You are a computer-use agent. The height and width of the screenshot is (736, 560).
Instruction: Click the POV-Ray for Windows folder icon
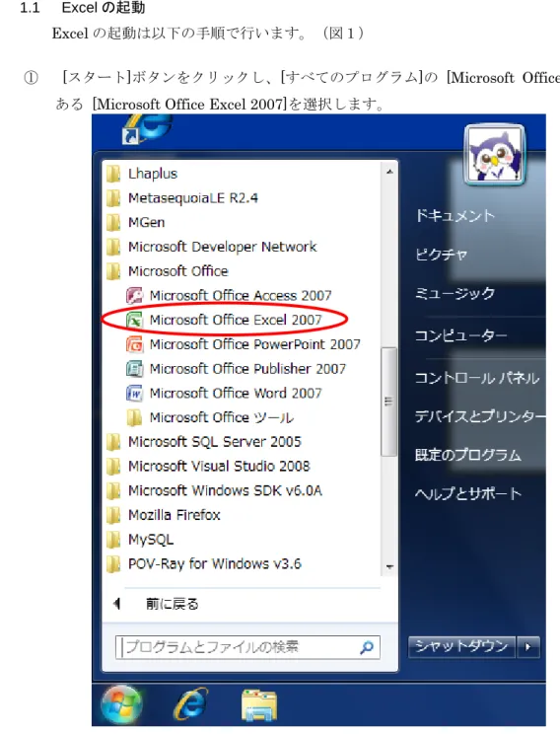click(113, 564)
